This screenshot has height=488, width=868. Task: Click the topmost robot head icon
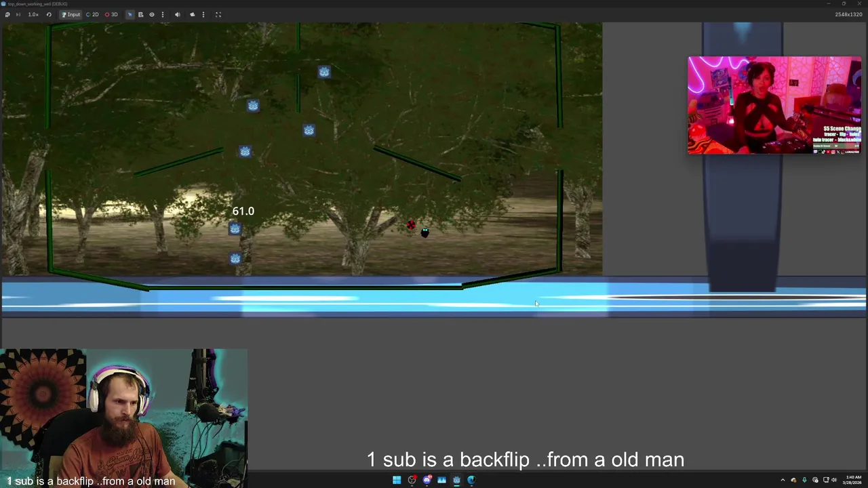click(x=324, y=72)
